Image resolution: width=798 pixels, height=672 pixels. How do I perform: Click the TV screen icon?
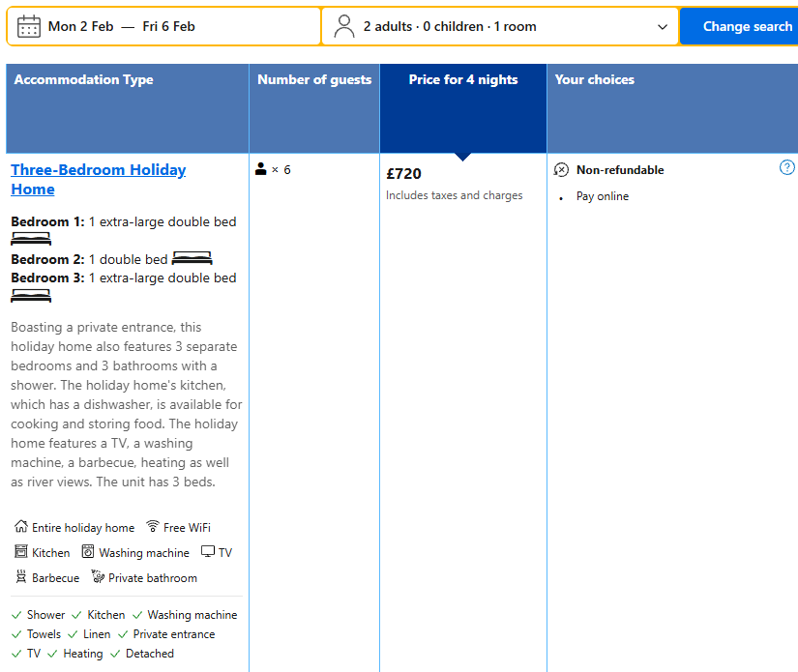pos(208,552)
